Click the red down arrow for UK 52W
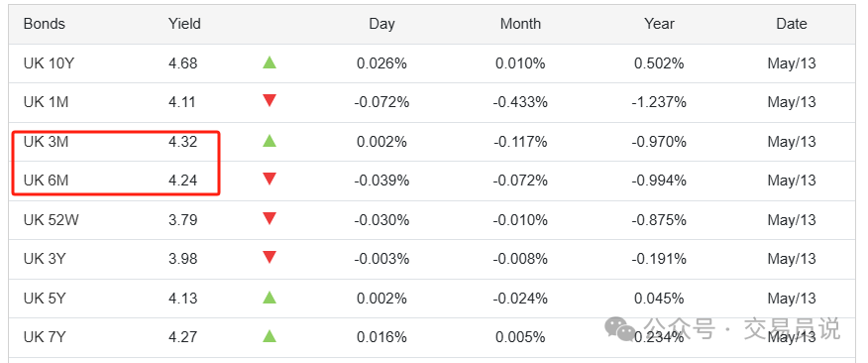Screen dimensions: 868x363 [270, 219]
